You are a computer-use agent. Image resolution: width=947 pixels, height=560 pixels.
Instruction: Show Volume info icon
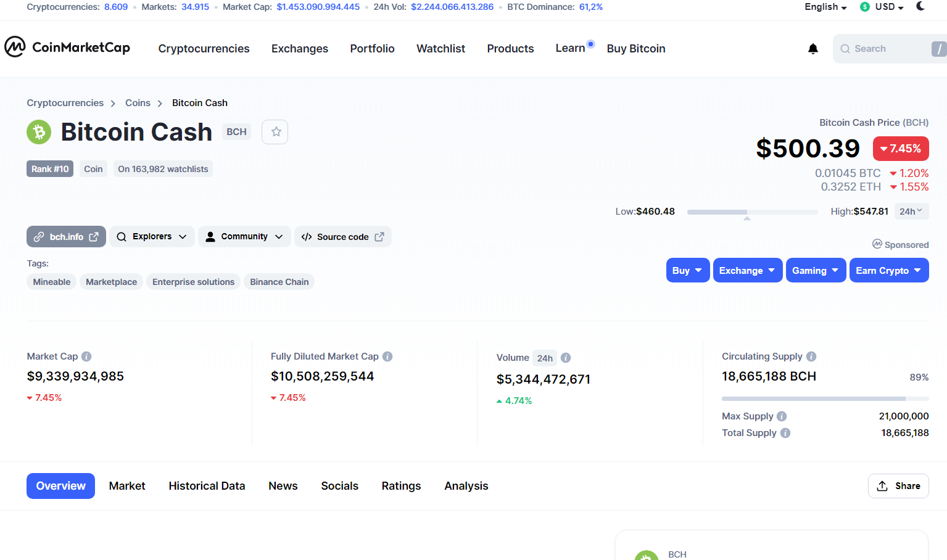(566, 358)
